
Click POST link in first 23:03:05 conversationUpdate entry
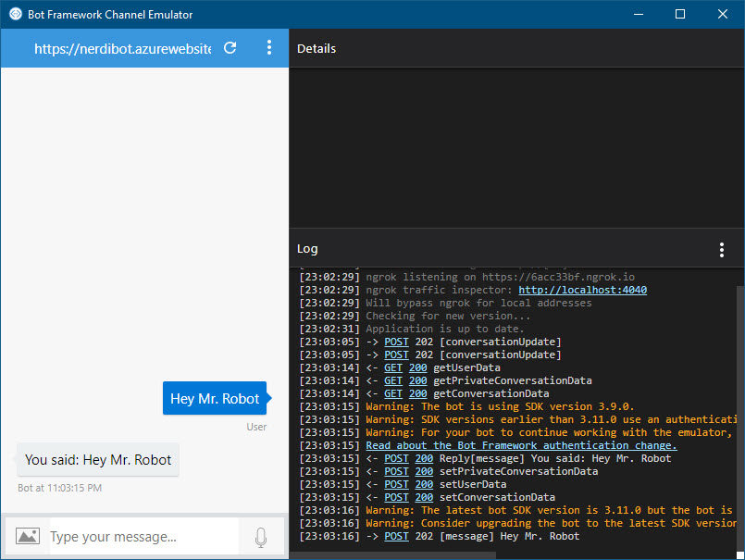(396, 342)
